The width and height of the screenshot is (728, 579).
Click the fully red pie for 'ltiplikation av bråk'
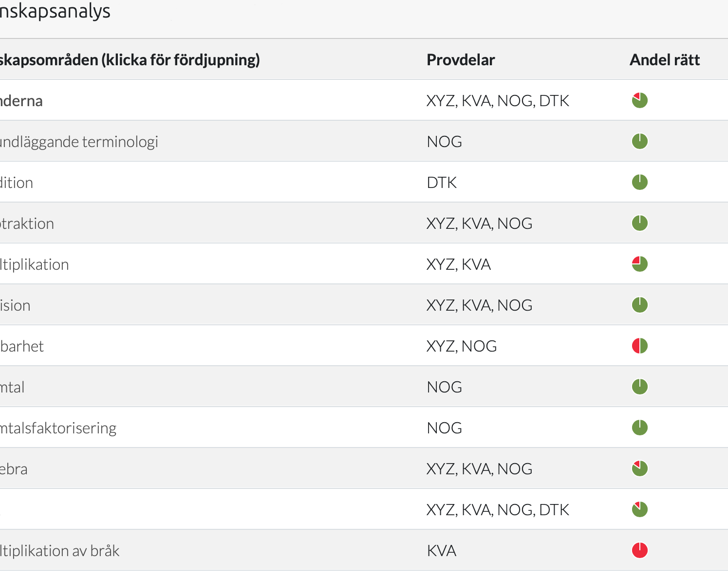(639, 550)
